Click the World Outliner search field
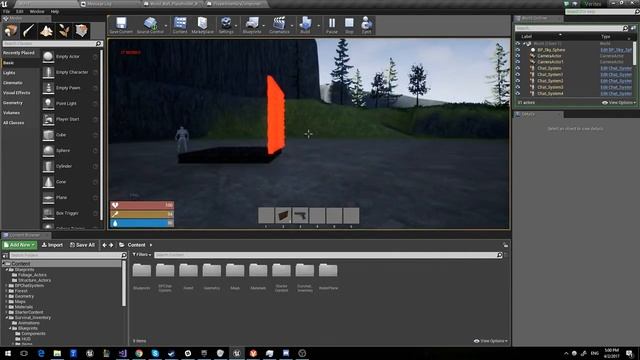This screenshot has height=360, width=640. pos(569,28)
